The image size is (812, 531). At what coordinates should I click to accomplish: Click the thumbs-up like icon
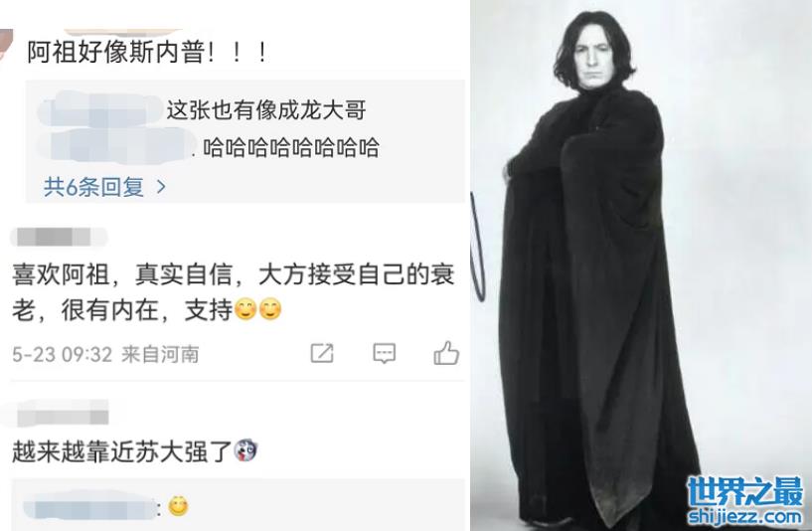point(446,354)
